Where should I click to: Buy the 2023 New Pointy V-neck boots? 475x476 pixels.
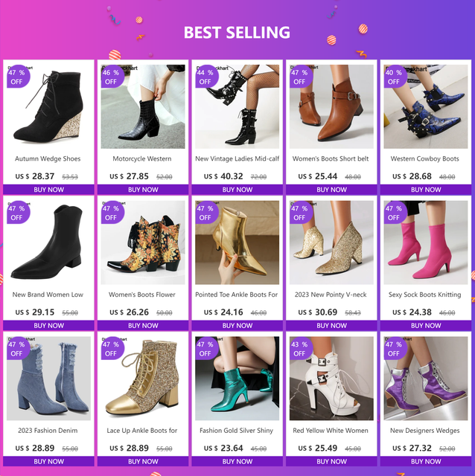[331, 326]
